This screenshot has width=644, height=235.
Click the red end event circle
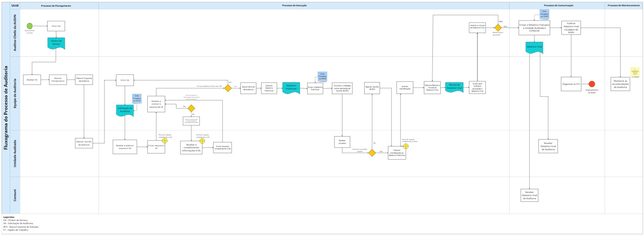pyautogui.click(x=592, y=84)
